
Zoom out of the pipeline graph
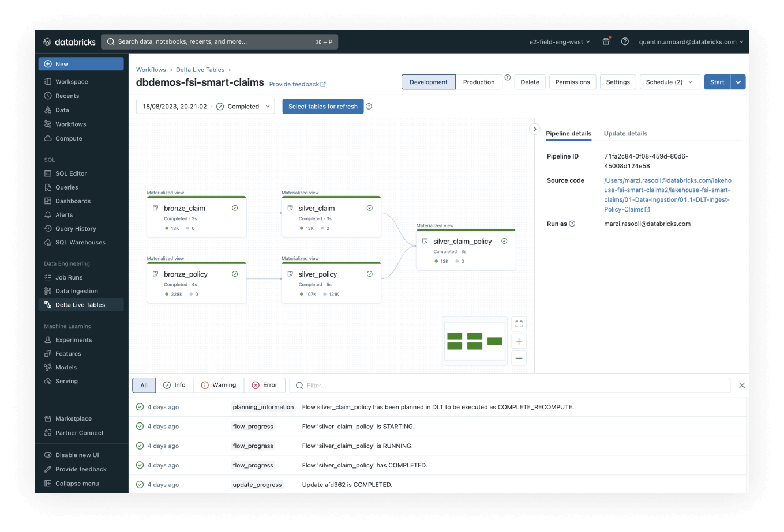coord(519,358)
